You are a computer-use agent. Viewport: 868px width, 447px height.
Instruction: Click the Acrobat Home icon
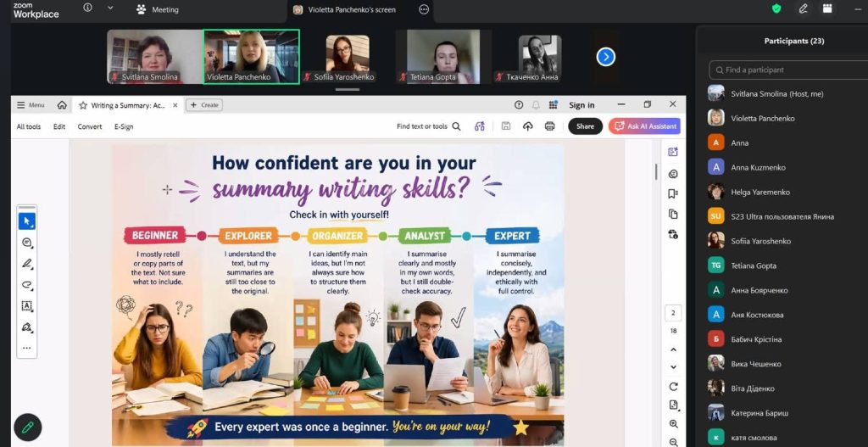click(62, 105)
